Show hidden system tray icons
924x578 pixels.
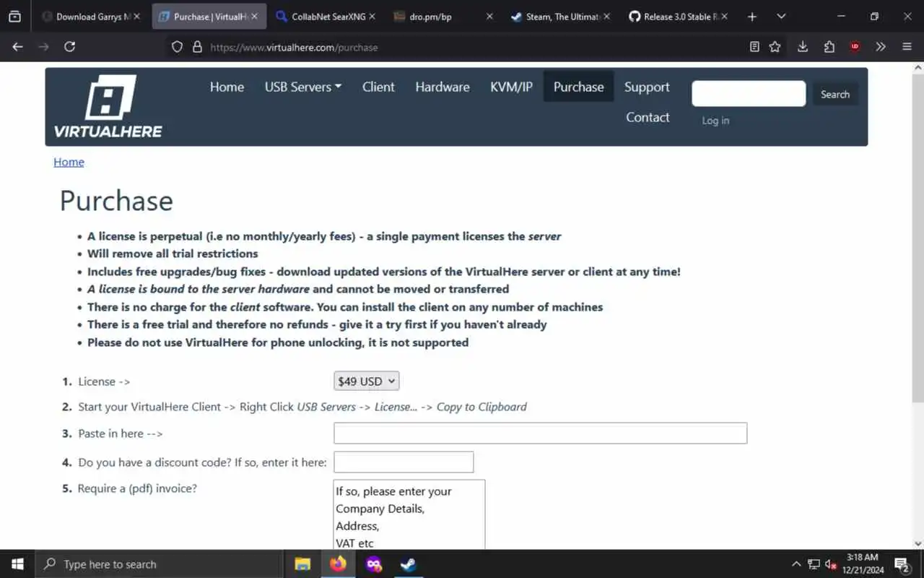pyautogui.click(x=796, y=564)
